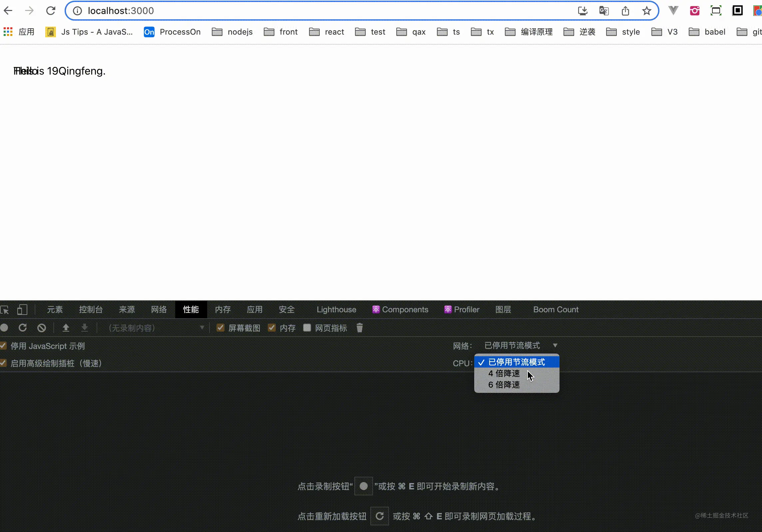
Task: Open the react bookmarks folder
Action: pos(326,32)
